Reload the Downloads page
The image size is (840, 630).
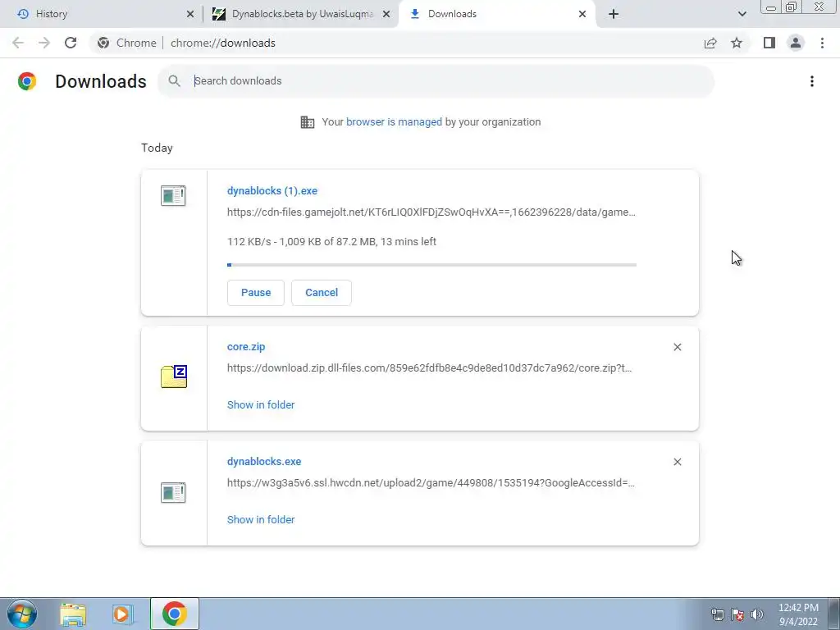click(71, 43)
